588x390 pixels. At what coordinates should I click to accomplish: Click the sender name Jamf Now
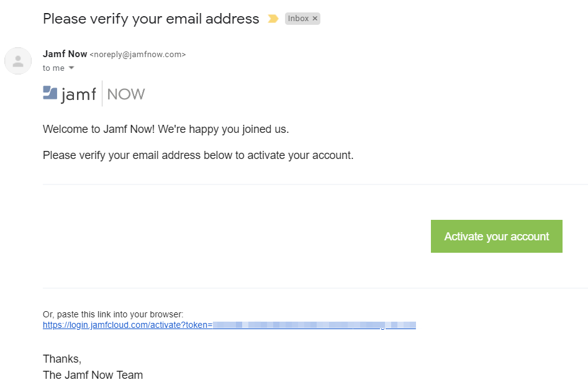tap(65, 54)
